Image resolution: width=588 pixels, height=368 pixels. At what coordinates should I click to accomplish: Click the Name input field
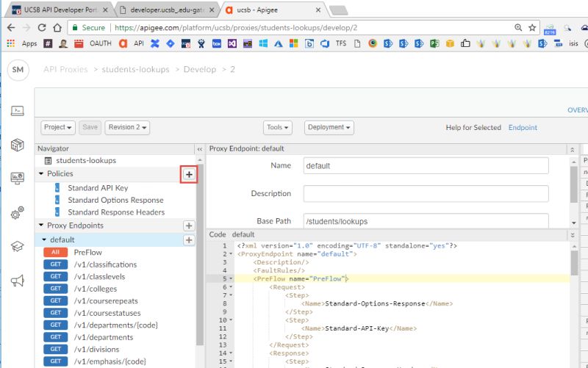coord(426,166)
